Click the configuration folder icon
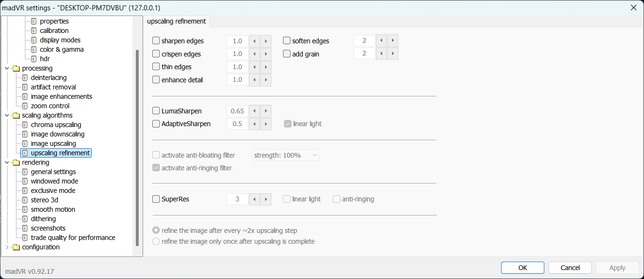This screenshot has width=644, height=279. [16, 247]
